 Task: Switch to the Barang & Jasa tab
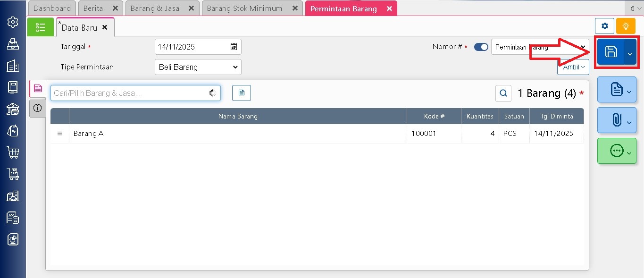pos(155,8)
